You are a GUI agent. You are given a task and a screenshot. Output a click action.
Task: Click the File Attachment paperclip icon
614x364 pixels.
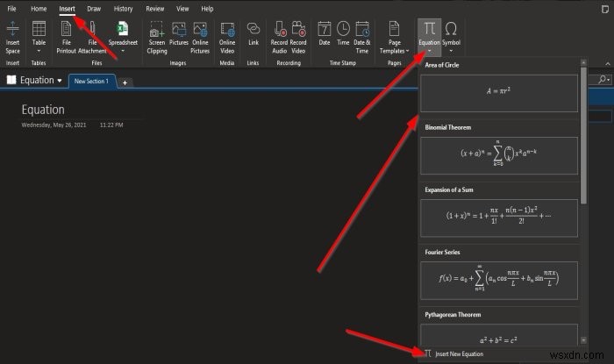[92, 29]
